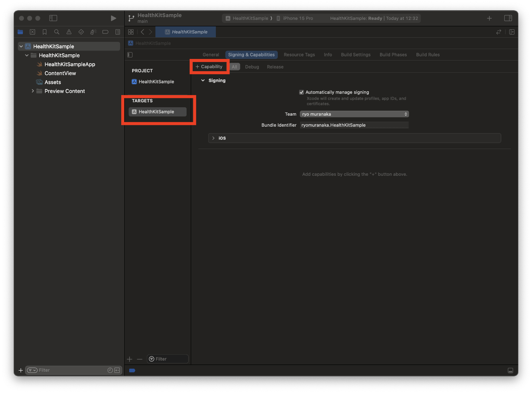Click the plus button in the title bar
The height and width of the screenshot is (393, 532).
489,18
